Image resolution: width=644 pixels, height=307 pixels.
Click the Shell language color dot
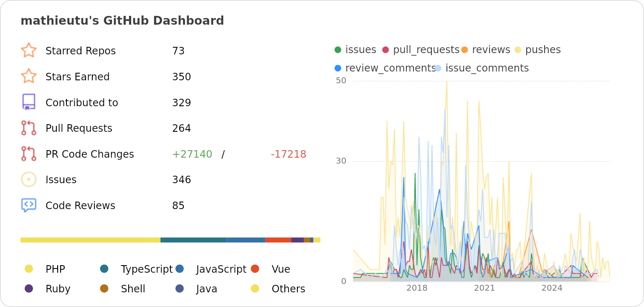[x=104, y=289]
